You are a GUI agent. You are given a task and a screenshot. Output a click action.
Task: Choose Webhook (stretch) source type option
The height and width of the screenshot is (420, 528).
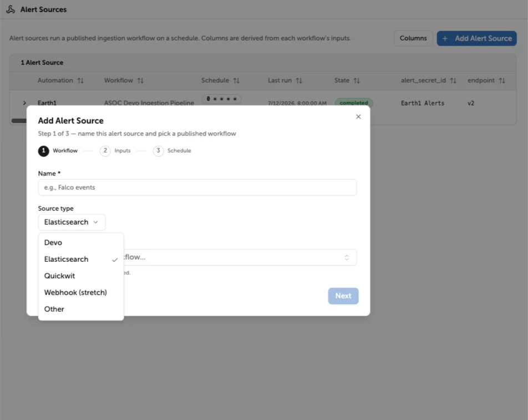tap(81, 292)
